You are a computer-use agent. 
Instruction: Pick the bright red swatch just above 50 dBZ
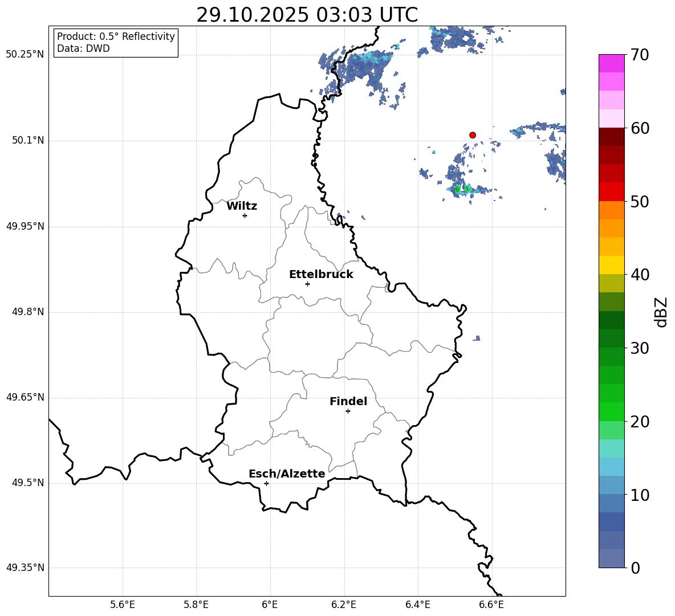611,192
